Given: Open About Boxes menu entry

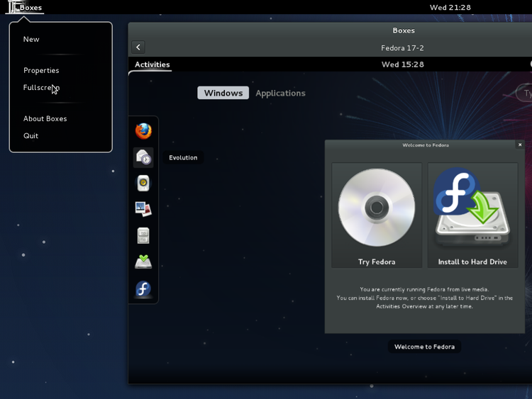Looking at the screenshot, I should [x=45, y=119].
